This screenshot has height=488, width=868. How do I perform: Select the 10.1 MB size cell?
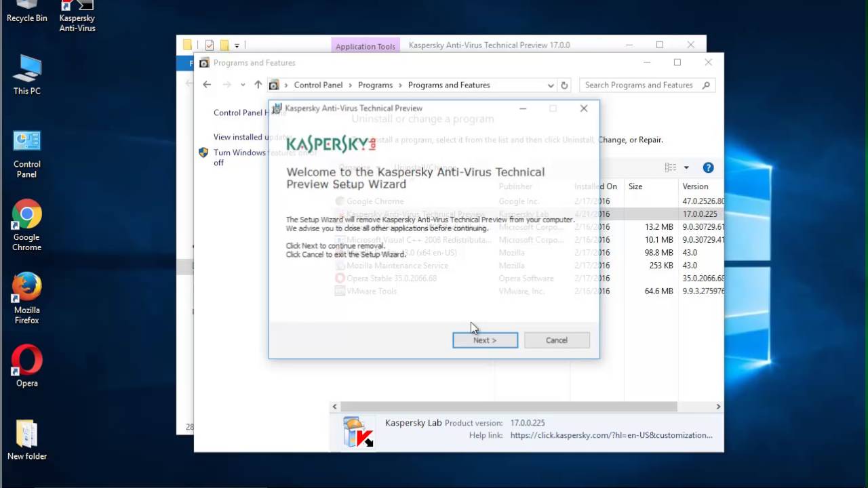point(659,240)
